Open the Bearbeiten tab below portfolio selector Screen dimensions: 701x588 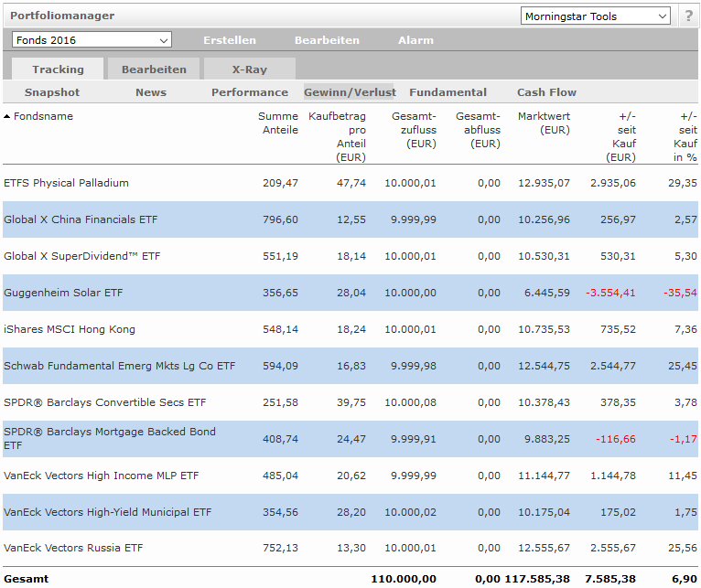point(154,69)
